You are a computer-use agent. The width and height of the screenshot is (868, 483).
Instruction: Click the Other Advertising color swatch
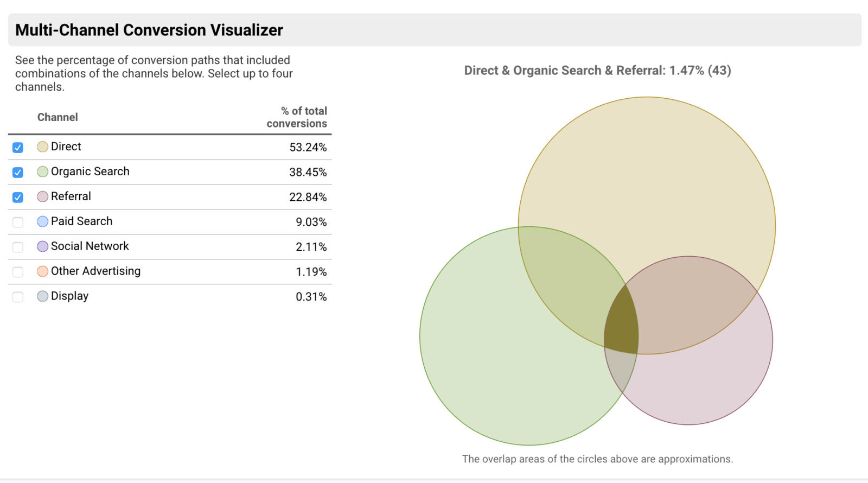coord(42,271)
